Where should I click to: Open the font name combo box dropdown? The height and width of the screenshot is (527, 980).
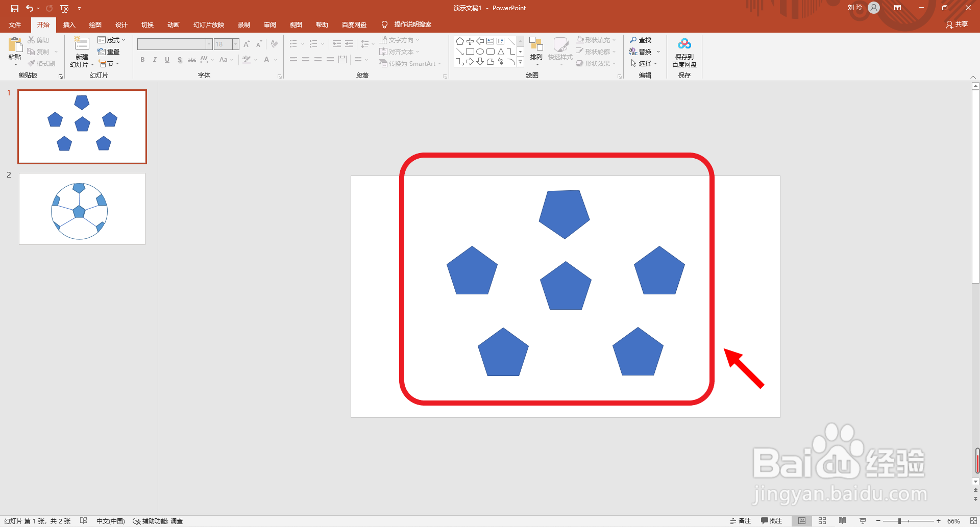point(209,44)
